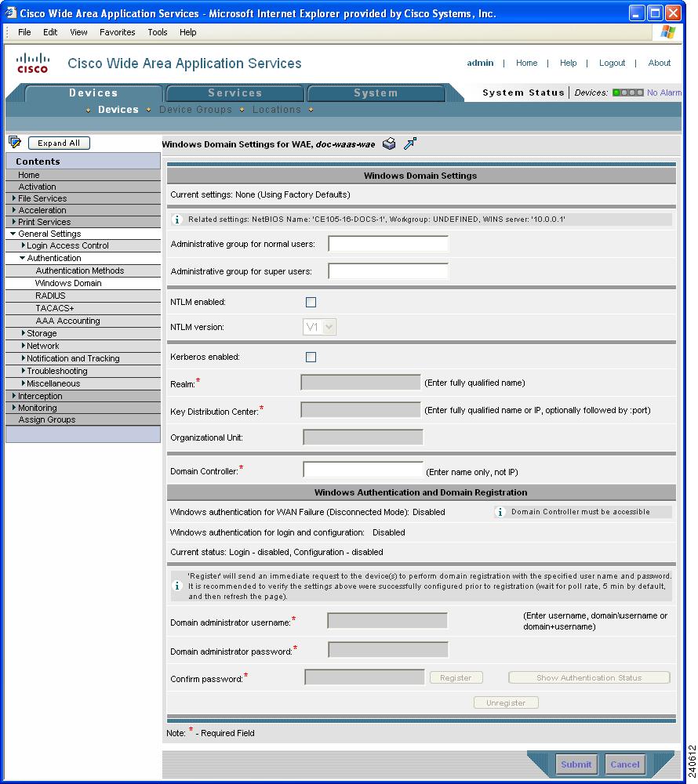Open the NTLM version dropdown

319,327
